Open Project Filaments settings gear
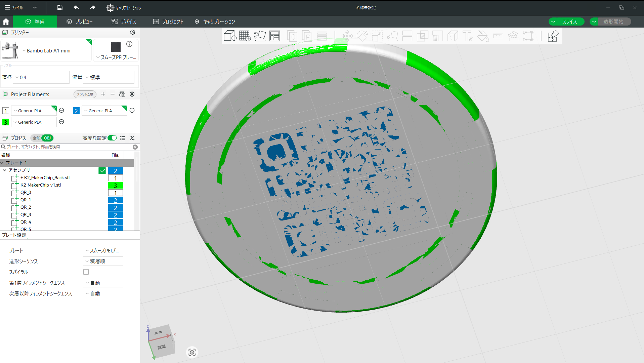 (132, 94)
